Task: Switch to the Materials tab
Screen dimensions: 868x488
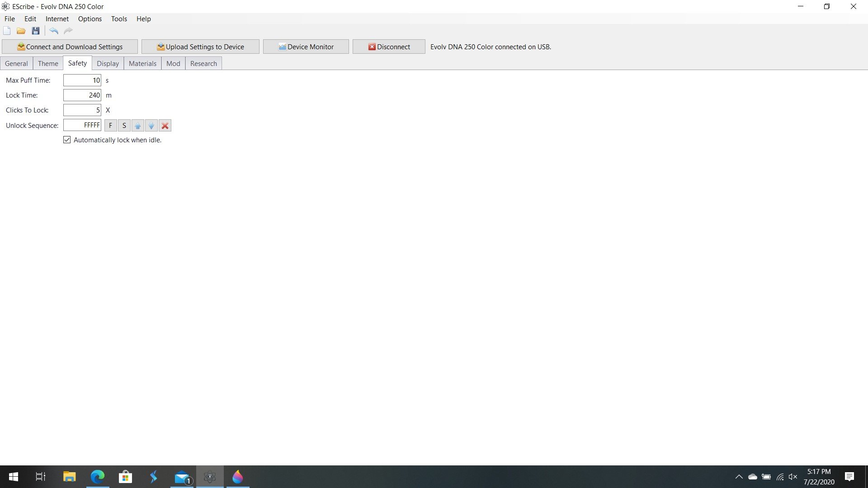Action: pyautogui.click(x=142, y=64)
